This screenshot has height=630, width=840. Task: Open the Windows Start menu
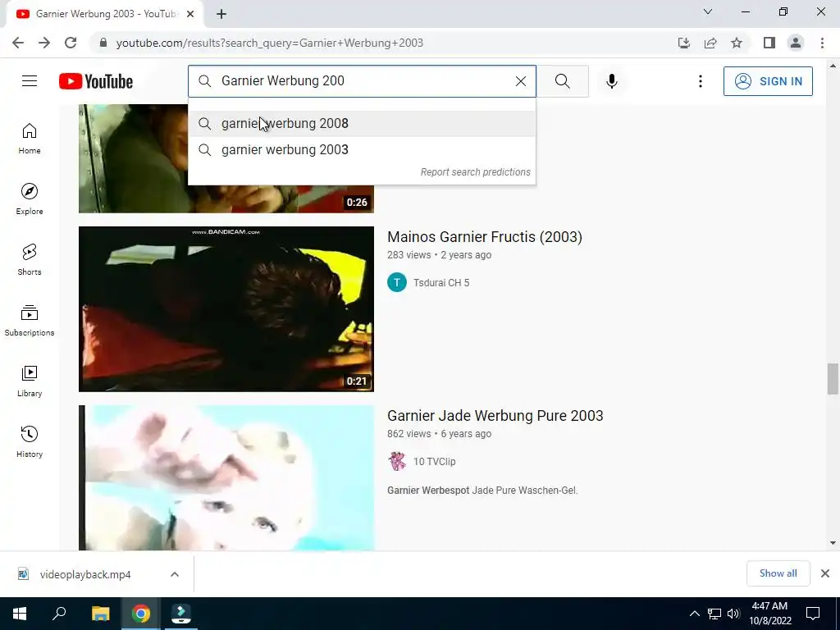(x=20, y=614)
